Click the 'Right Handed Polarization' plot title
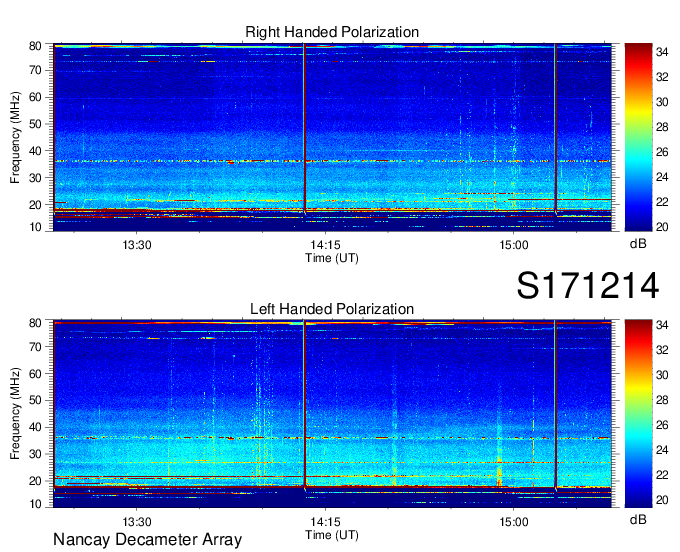 [x=332, y=32]
